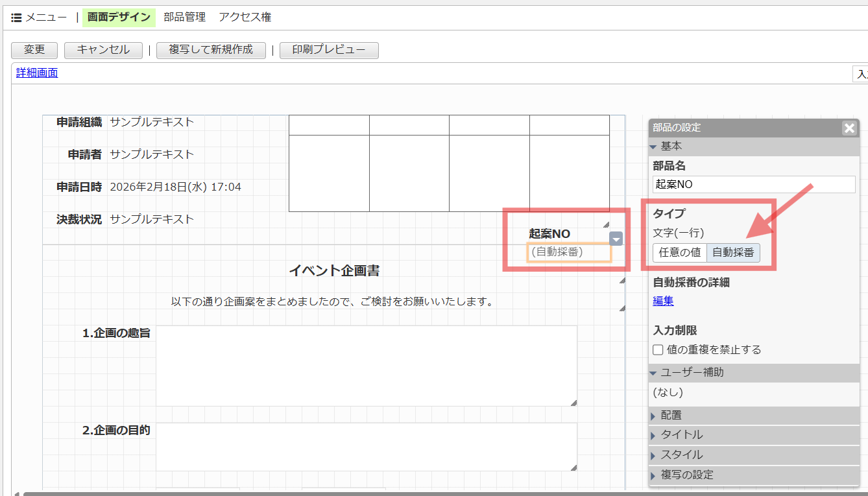The image size is (868, 496).
Task: Open the dropdown arrow next to the 起案NO field
Action: coord(616,239)
